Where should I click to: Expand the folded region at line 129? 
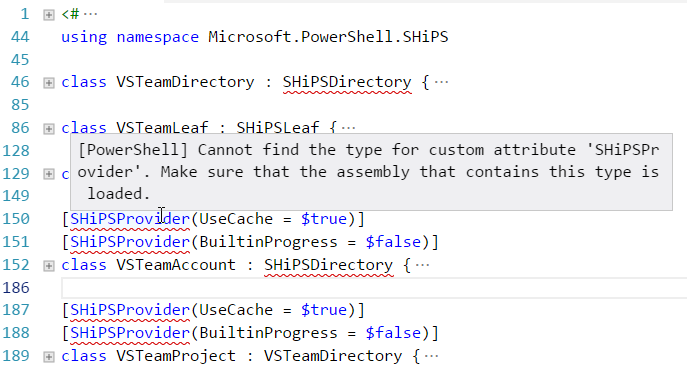(x=49, y=174)
